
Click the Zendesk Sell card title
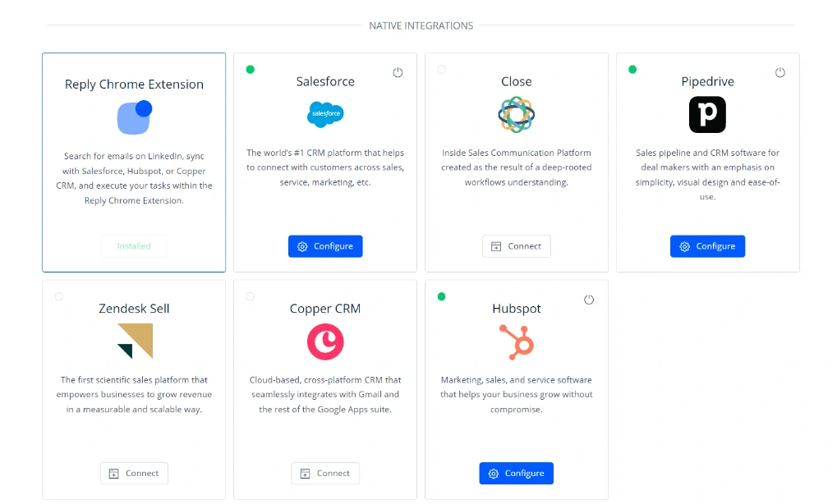tap(134, 309)
